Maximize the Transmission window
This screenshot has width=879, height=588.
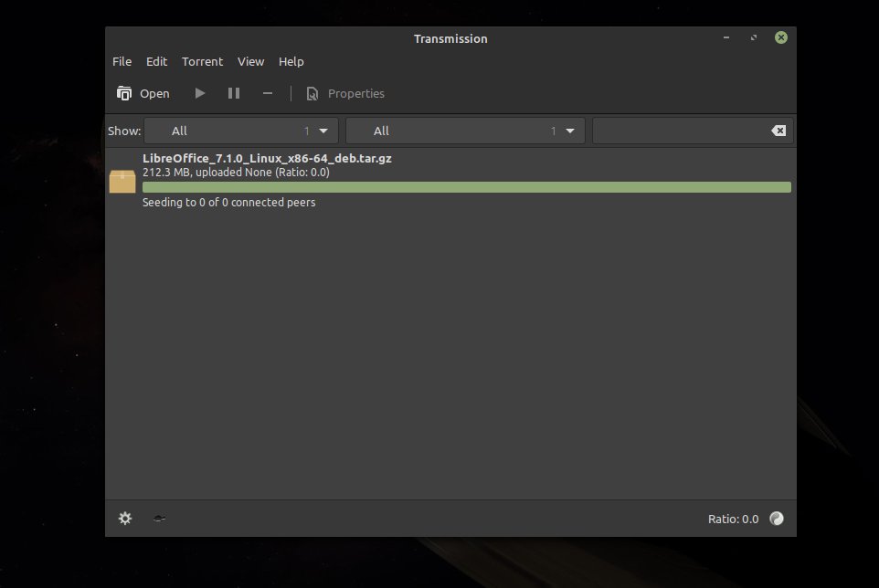point(754,37)
